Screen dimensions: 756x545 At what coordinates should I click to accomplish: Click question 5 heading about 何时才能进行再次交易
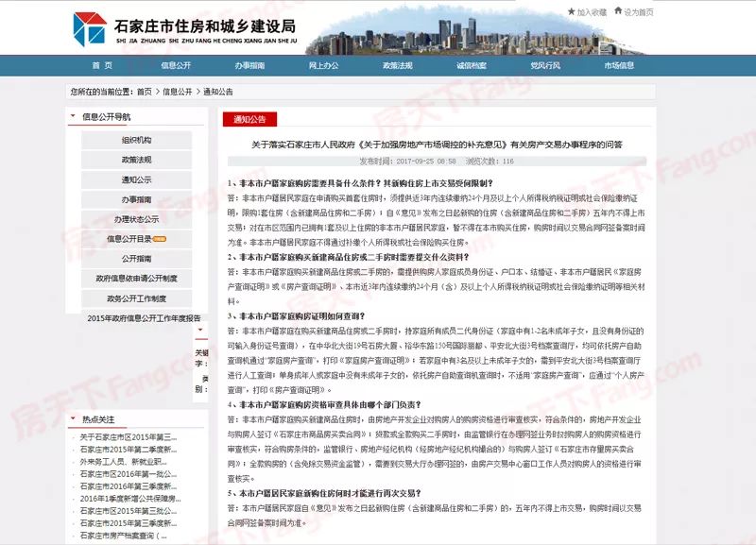click(324, 493)
